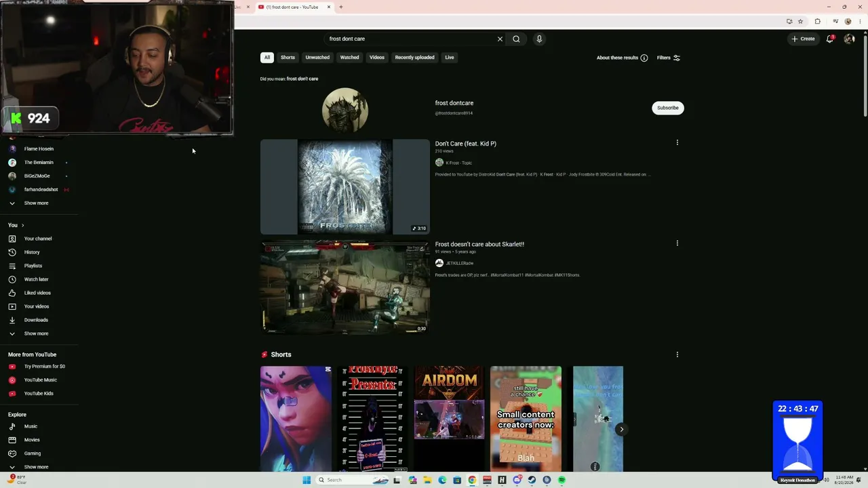Open the Small content creators now Short
Image resolution: width=868 pixels, height=488 pixels.
[526, 418]
